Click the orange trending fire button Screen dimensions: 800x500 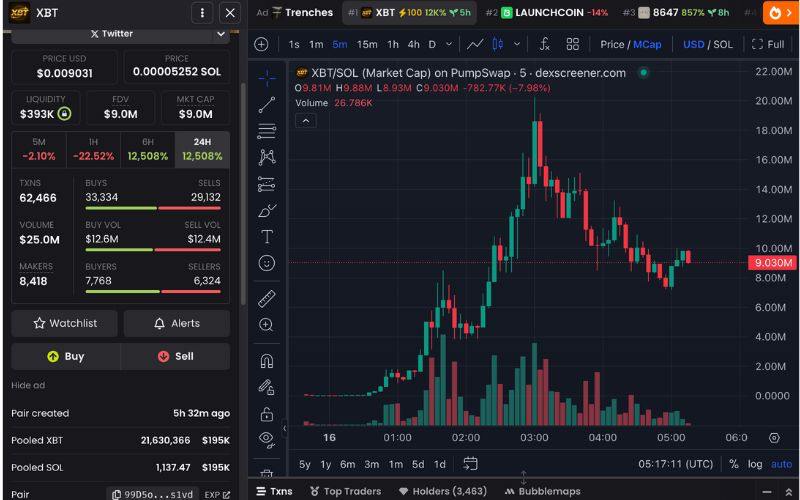pos(781,13)
